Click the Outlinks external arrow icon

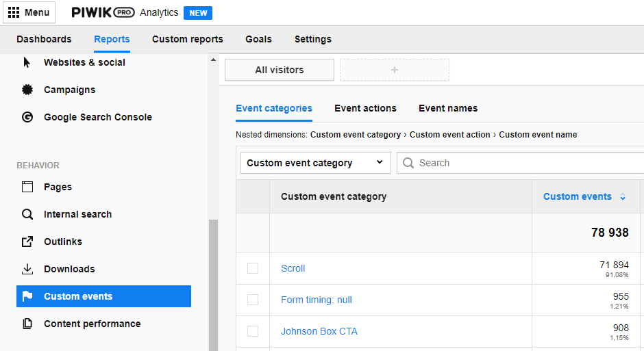(x=27, y=242)
